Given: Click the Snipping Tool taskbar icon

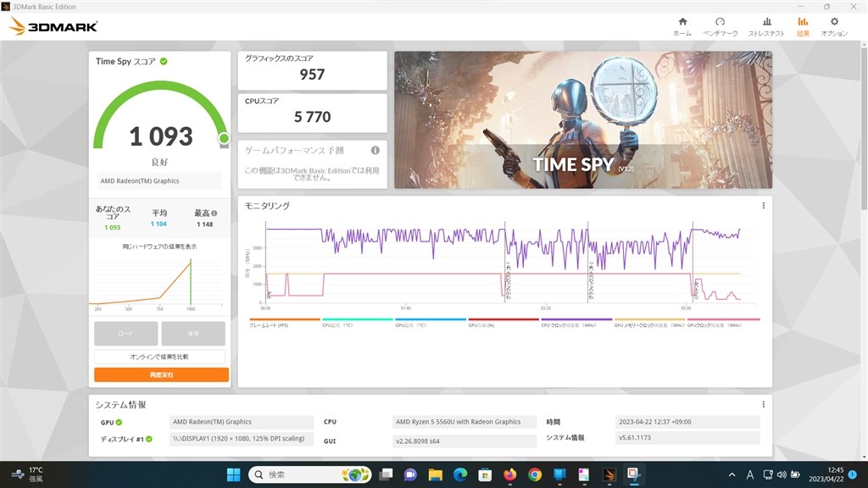Looking at the screenshot, I should (634, 474).
